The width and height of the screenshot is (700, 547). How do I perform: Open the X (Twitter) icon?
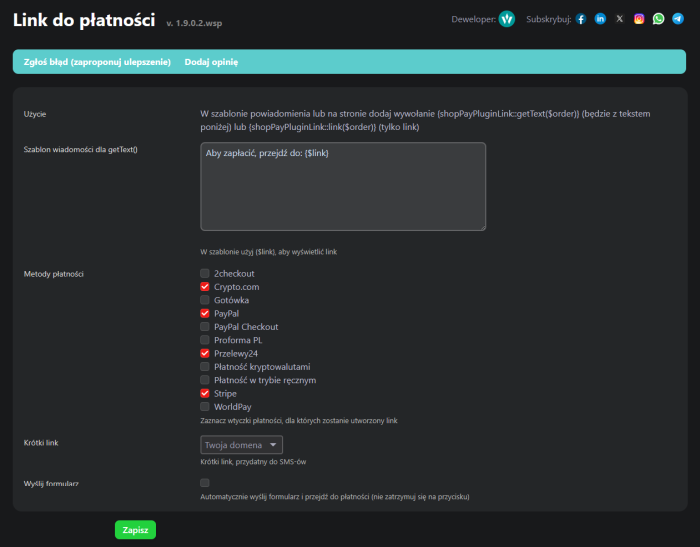[x=620, y=19]
